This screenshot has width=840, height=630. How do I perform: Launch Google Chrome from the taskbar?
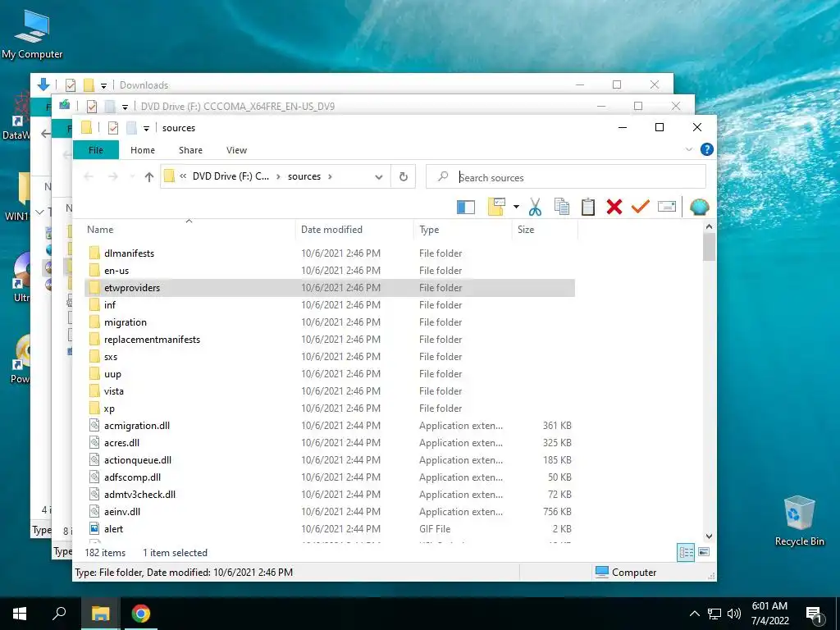pyautogui.click(x=141, y=614)
